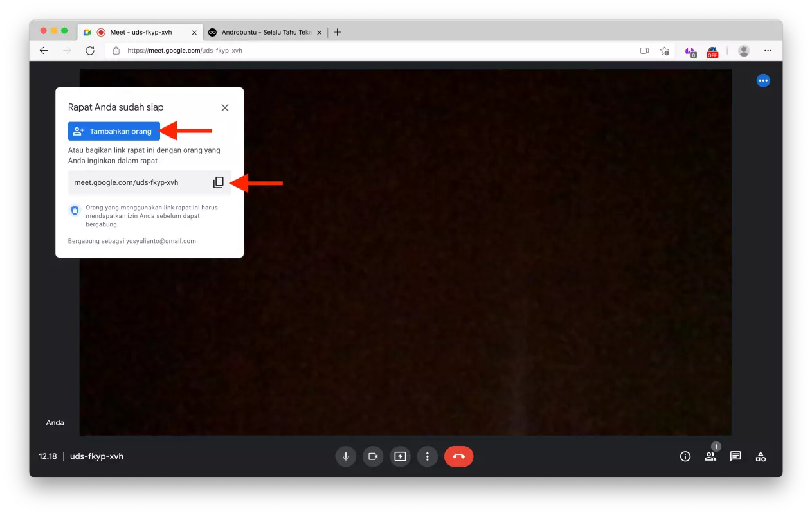This screenshot has width=812, height=516.
Task: Open the activities panel with shapes icon
Action: (x=761, y=456)
